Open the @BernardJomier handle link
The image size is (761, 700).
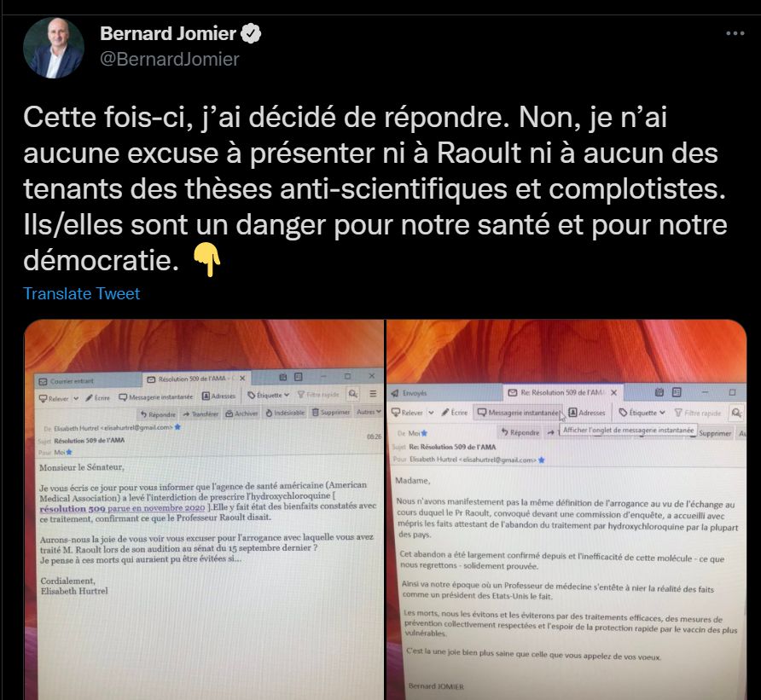click(170, 59)
